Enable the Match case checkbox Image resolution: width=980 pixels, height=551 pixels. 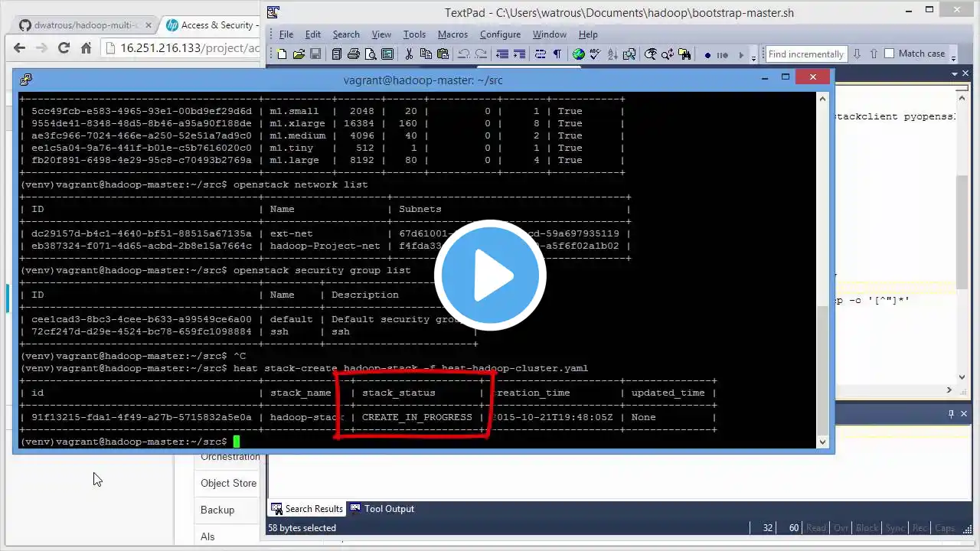click(890, 54)
